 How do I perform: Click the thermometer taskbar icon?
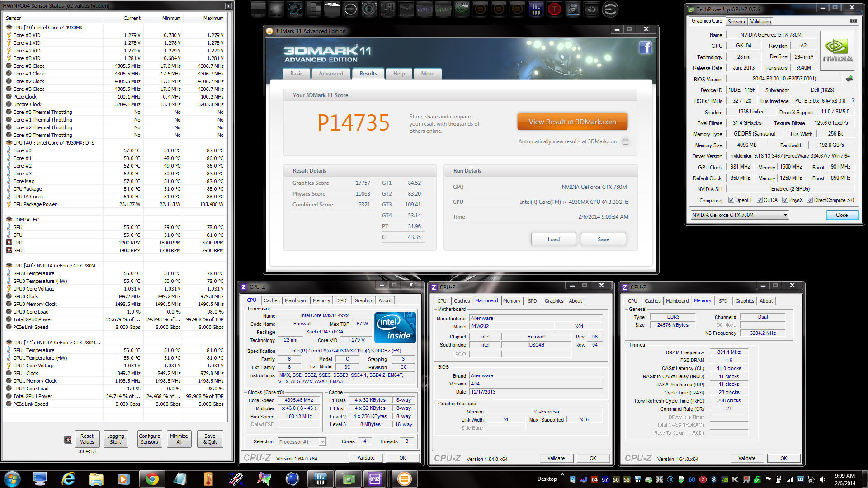click(x=208, y=479)
